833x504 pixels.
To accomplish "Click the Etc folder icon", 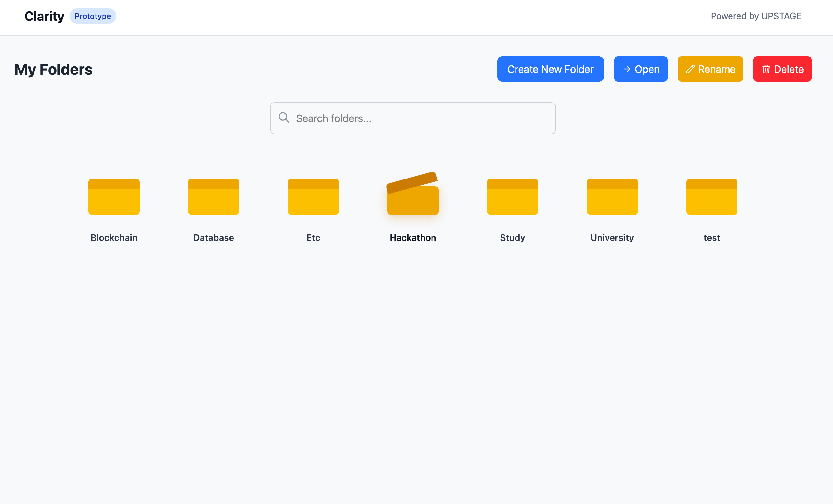I will coord(313,197).
